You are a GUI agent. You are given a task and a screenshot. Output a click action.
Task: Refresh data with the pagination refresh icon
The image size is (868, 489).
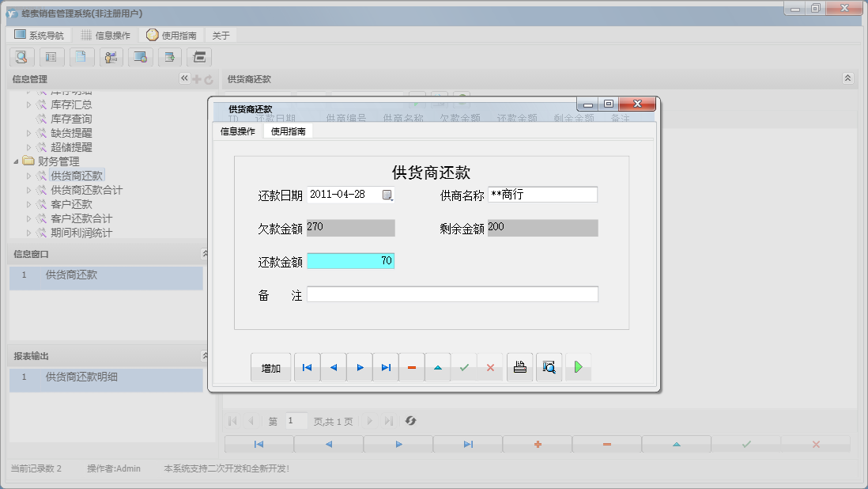click(410, 421)
